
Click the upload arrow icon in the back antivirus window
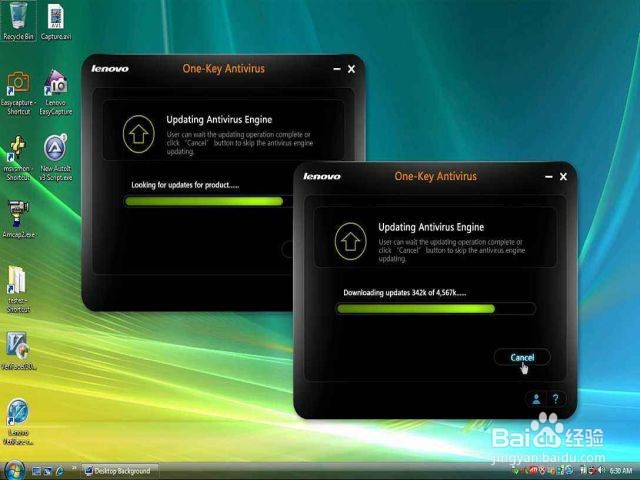(139, 134)
